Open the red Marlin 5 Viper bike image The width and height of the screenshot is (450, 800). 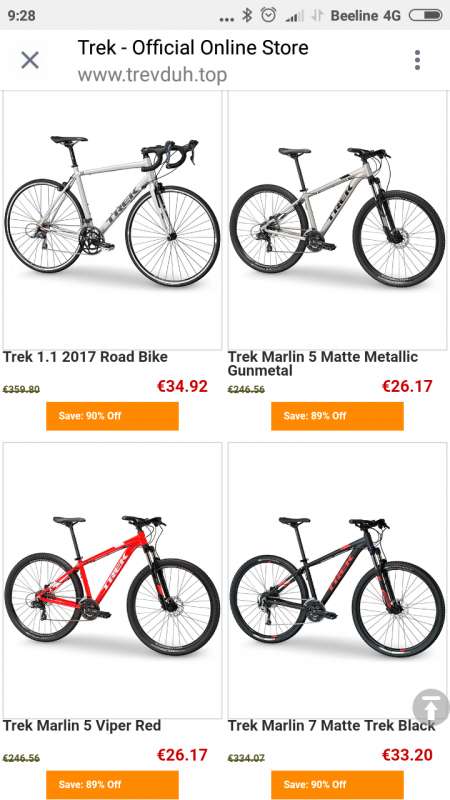click(x=112, y=580)
